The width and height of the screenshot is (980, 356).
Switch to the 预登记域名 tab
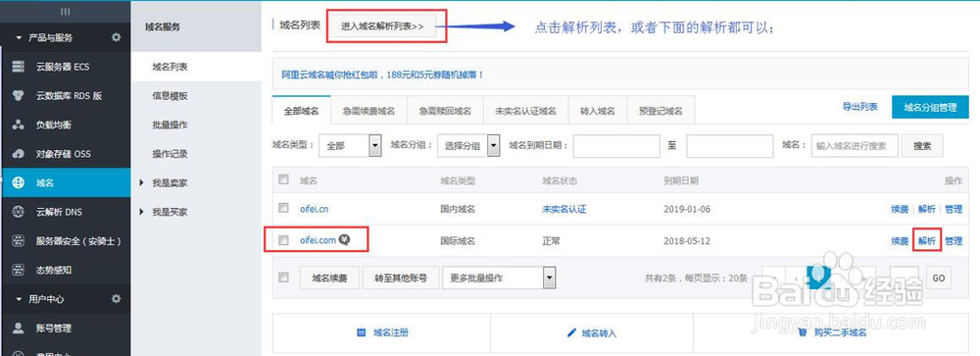(x=661, y=111)
